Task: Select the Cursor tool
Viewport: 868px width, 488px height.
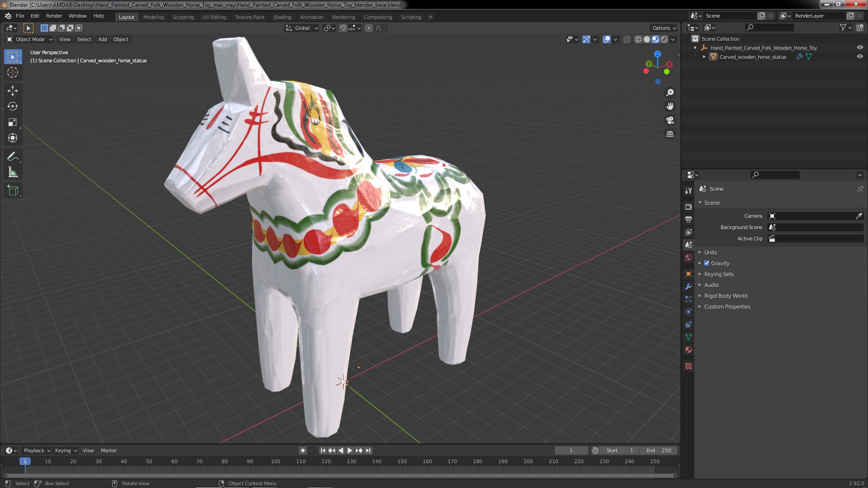Action: point(13,73)
